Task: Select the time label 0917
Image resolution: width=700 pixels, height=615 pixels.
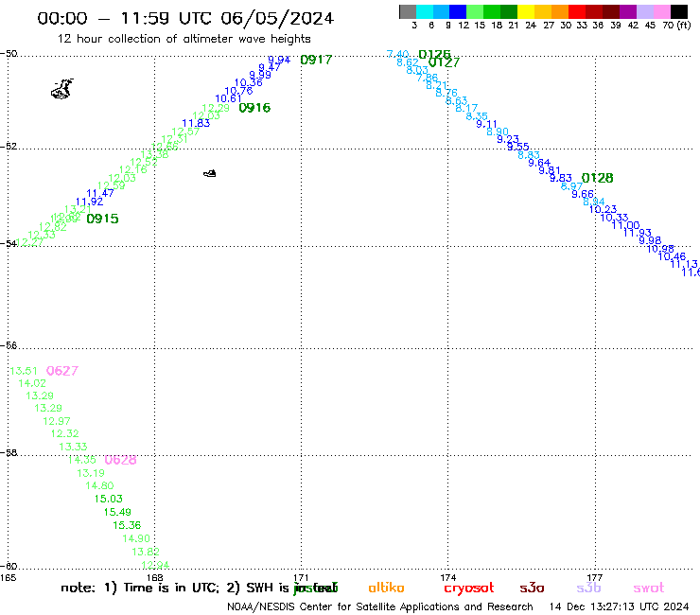Action: pyautogui.click(x=316, y=60)
